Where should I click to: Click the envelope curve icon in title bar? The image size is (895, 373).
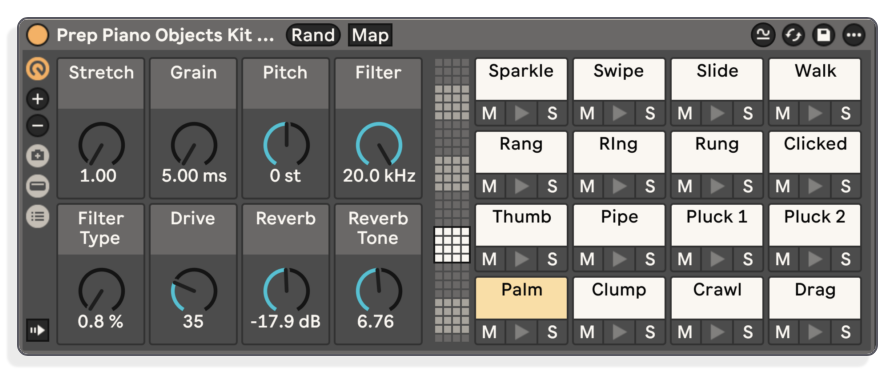763,35
